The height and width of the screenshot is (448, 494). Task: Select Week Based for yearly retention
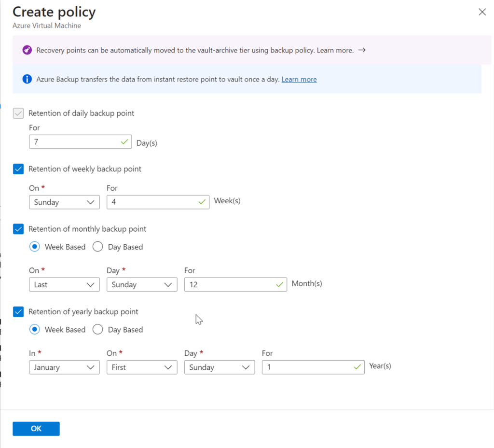pyautogui.click(x=35, y=329)
